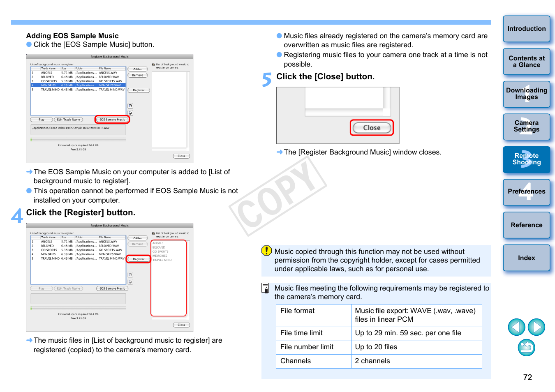Go to the previous page arrow
The image size is (555, 392).
(x=516, y=327)
